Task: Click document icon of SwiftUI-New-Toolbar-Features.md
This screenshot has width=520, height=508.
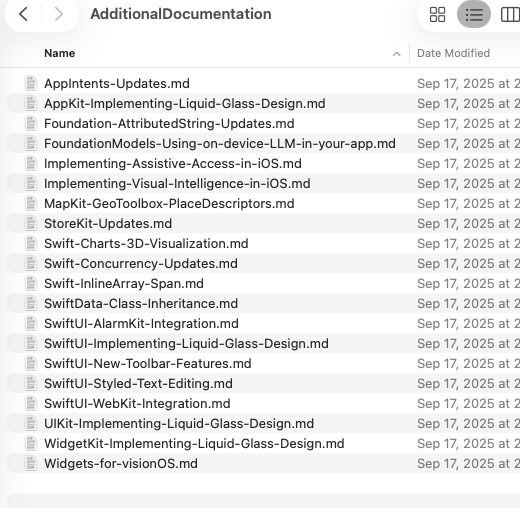Action: 31,363
